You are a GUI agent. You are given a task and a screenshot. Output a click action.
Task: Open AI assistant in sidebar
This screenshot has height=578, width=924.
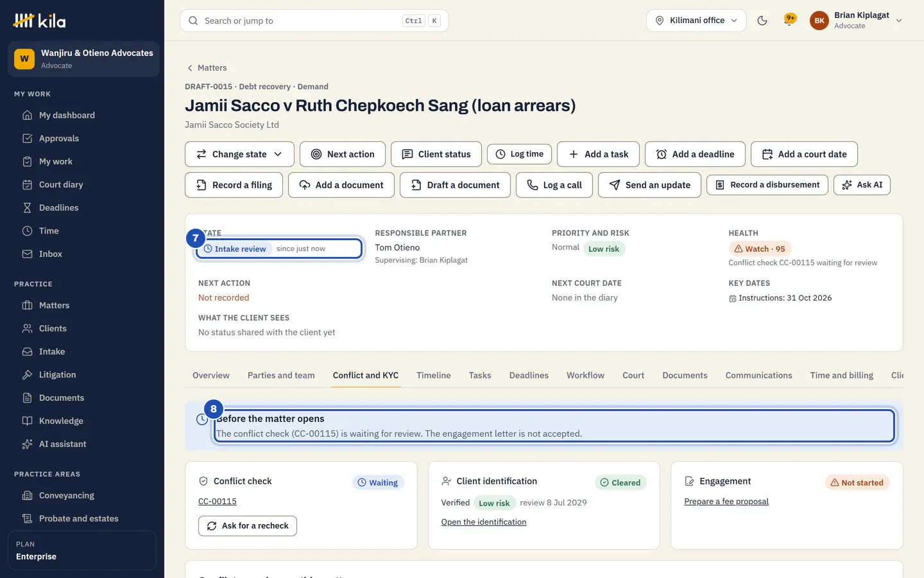(82, 444)
